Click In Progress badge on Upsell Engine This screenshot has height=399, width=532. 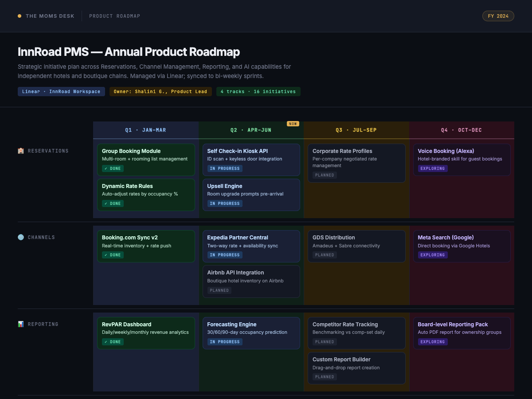click(225, 203)
